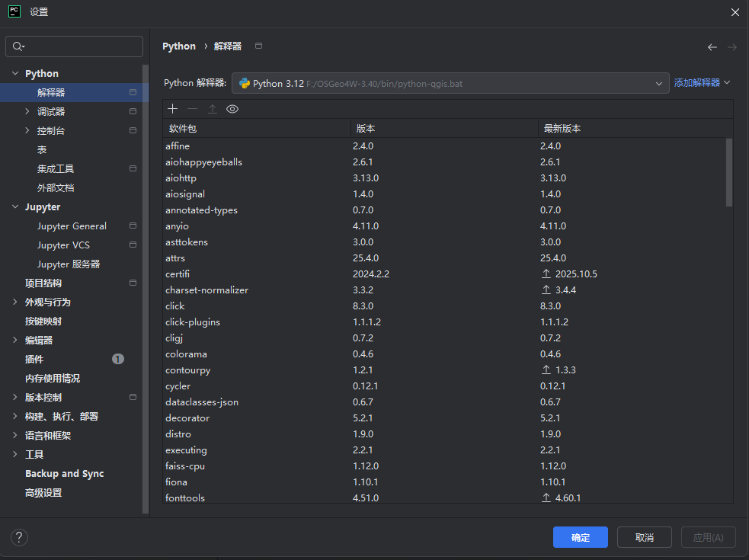Click the project icon on Jupyter General row
Screen dimensions: 749x560
[133, 226]
